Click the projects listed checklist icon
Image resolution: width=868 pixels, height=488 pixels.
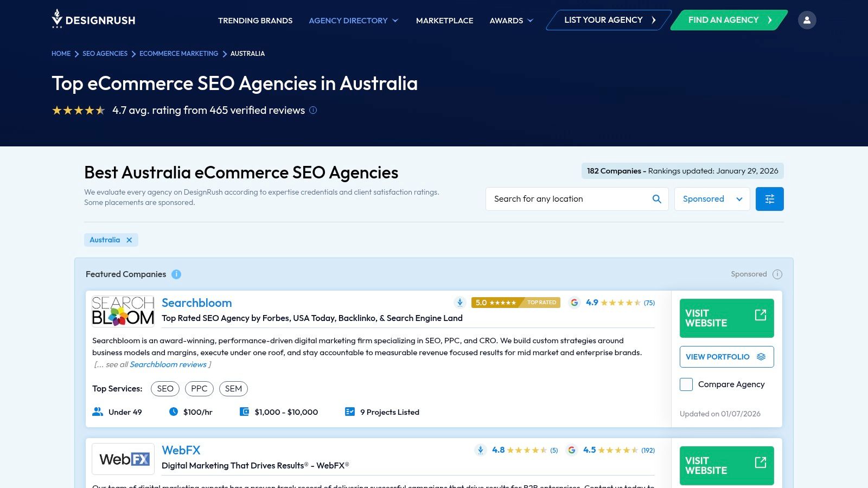coord(350,412)
